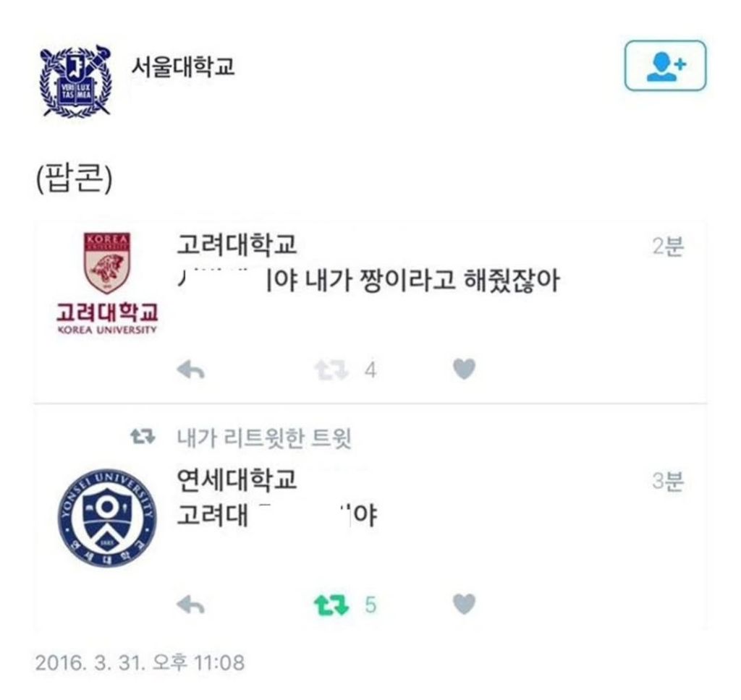Undo green retweet on 연세대학교 tweet
Viewport: 741px width, 700px height.
pos(331,605)
